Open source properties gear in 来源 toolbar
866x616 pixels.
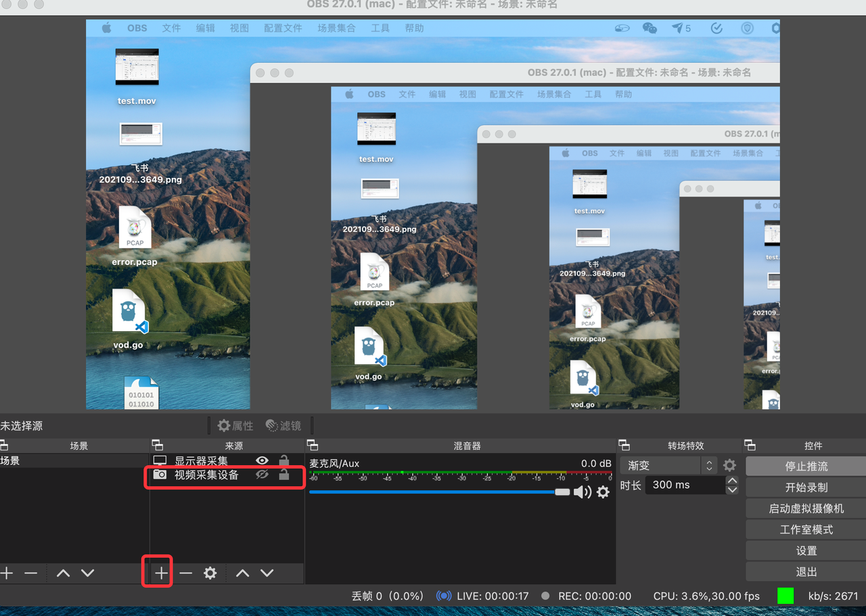(210, 573)
